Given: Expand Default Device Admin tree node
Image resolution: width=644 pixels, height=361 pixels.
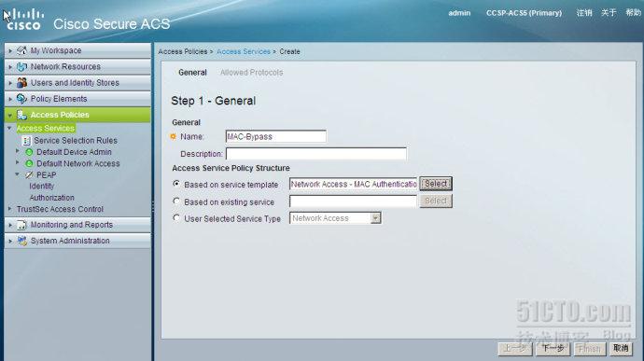Looking at the screenshot, I should tap(17, 151).
